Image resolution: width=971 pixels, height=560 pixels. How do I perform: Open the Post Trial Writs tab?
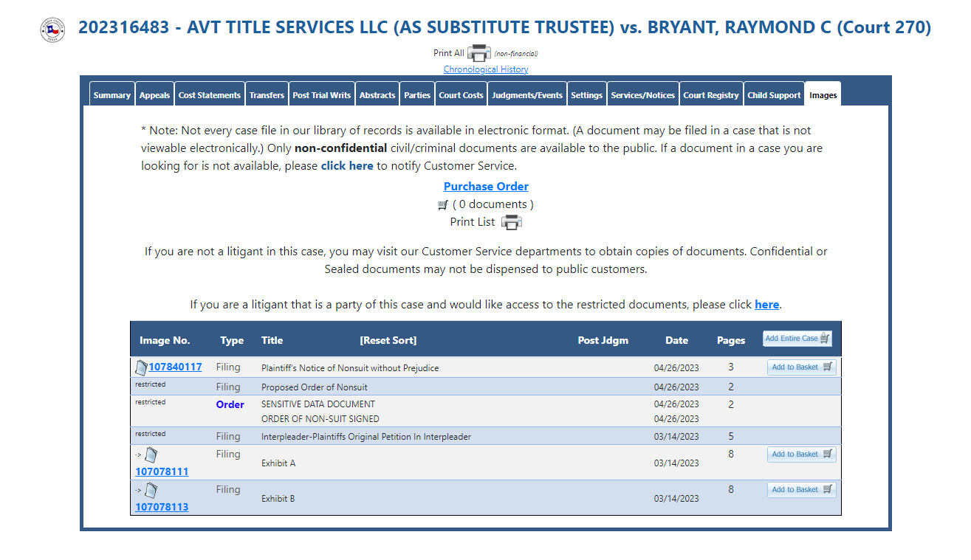(322, 94)
